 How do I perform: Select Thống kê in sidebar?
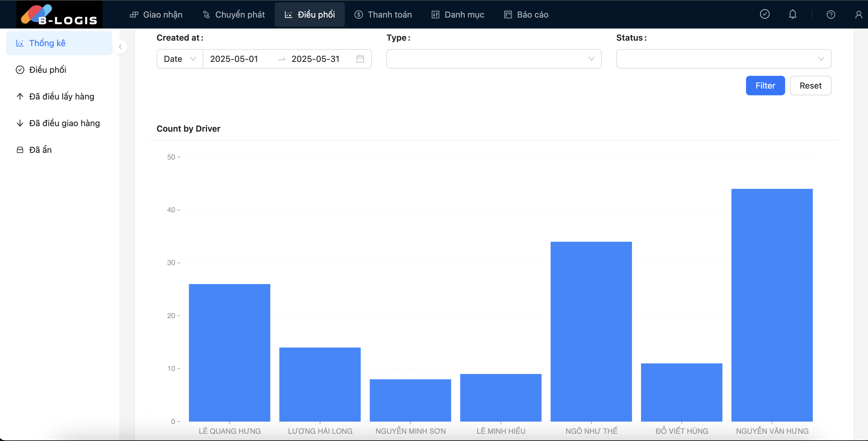59,43
